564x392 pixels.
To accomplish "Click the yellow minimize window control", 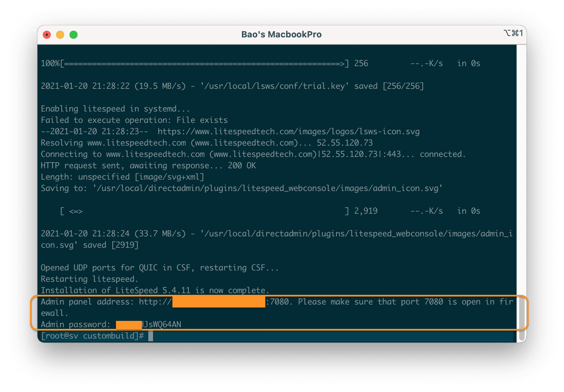I will 60,34.
